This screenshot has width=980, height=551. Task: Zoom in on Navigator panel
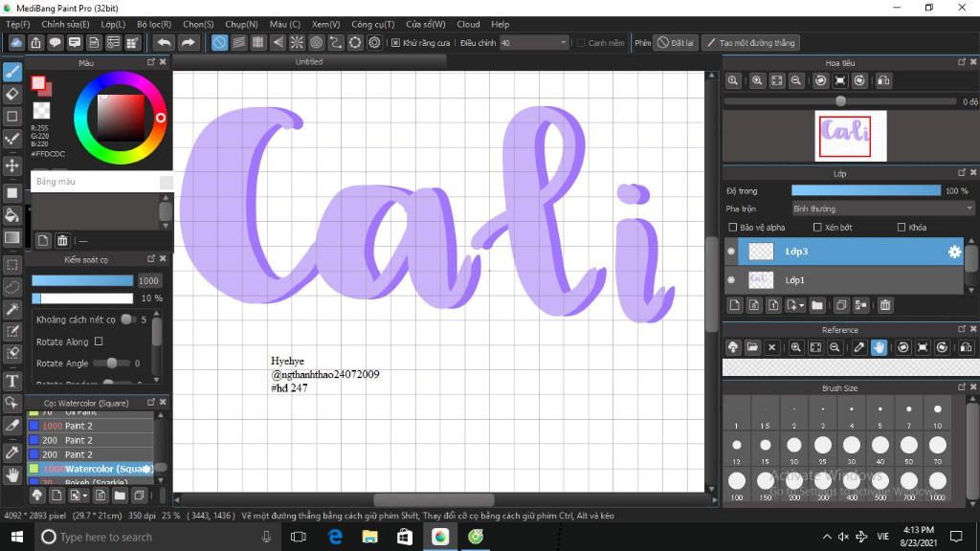(x=757, y=80)
